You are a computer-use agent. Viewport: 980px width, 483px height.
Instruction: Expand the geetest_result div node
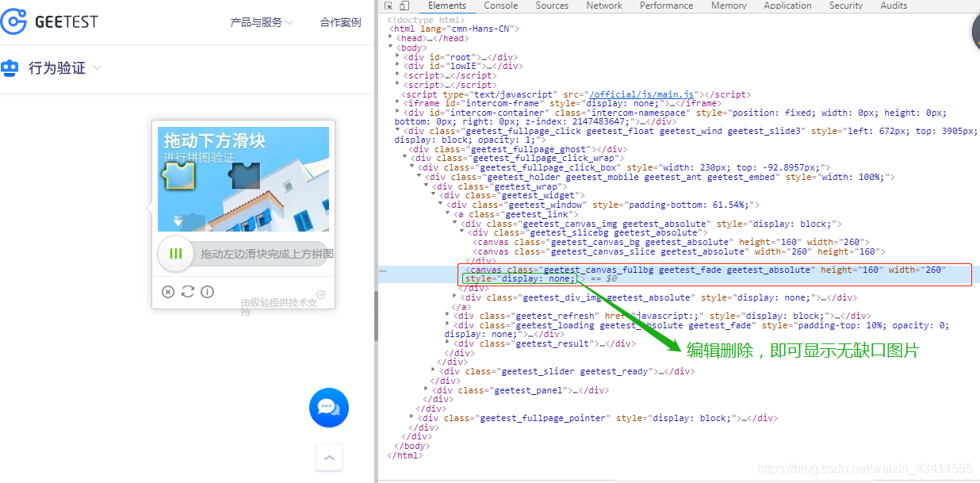point(448,343)
